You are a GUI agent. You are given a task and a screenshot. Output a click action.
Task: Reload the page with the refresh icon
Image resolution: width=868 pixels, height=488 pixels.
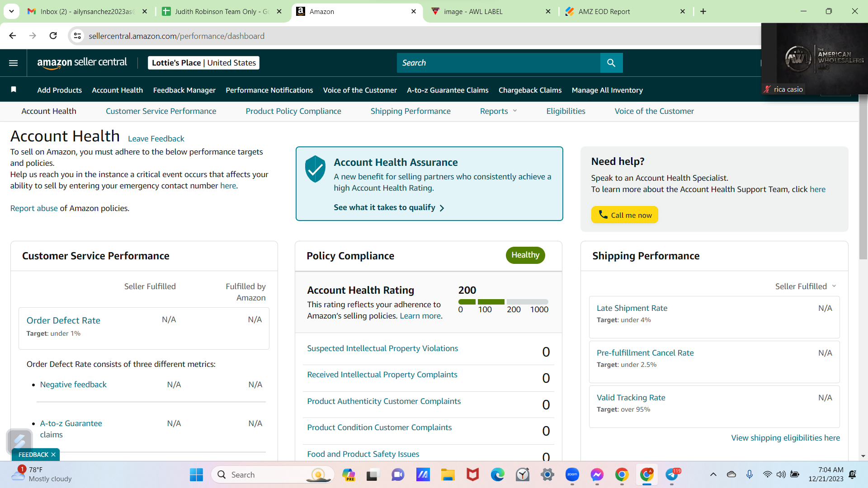point(53,36)
